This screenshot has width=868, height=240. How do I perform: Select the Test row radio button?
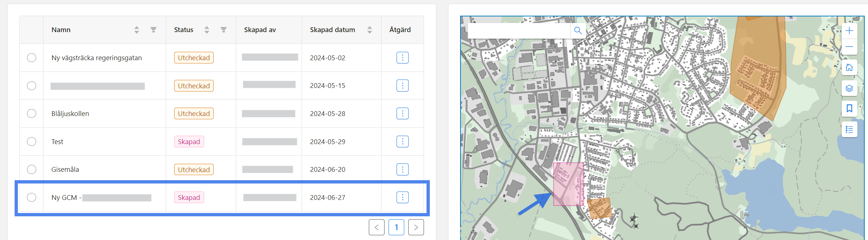coord(32,142)
